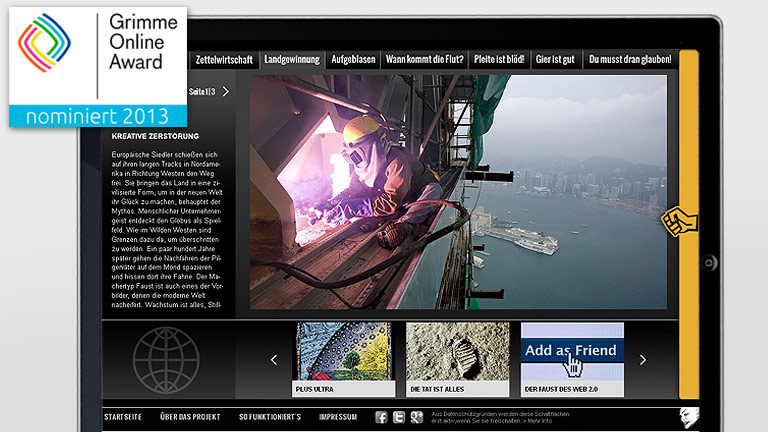
Task: Click the 'Mehr Info' privacy link
Action: (536, 421)
